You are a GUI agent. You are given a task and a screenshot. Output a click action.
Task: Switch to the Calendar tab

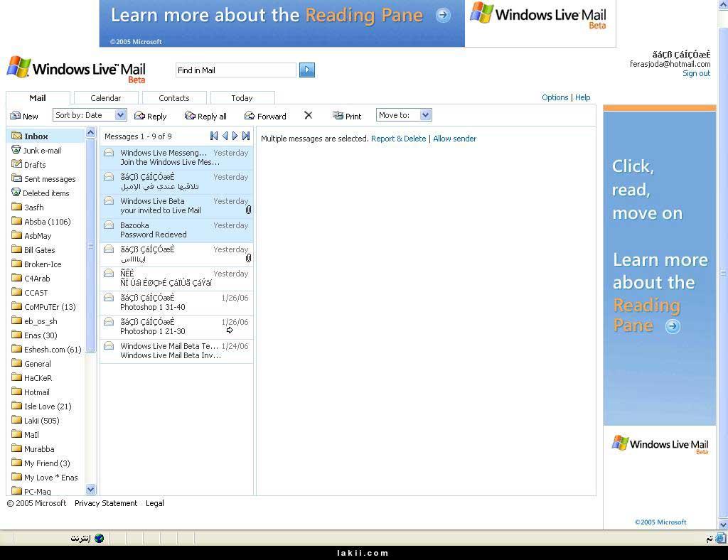pos(106,98)
